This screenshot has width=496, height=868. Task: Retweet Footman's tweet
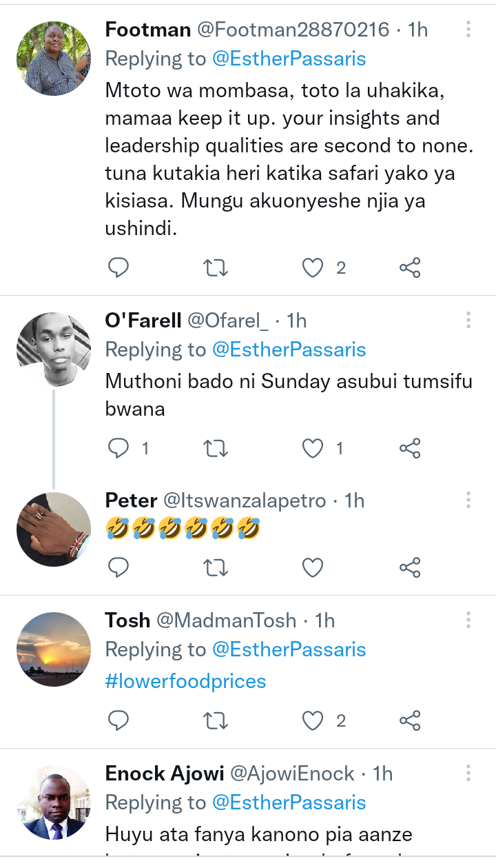point(216,268)
